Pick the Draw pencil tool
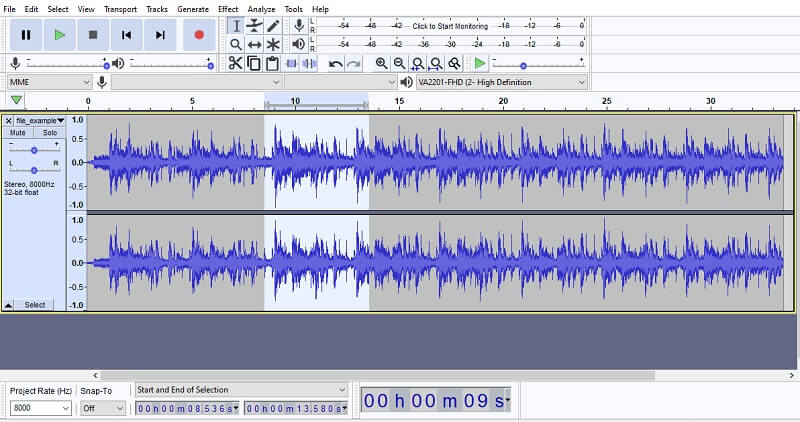800x422 pixels. pyautogui.click(x=273, y=25)
